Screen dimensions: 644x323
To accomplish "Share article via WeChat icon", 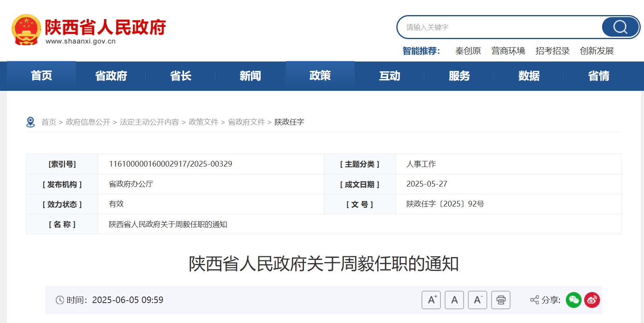I will (x=574, y=300).
